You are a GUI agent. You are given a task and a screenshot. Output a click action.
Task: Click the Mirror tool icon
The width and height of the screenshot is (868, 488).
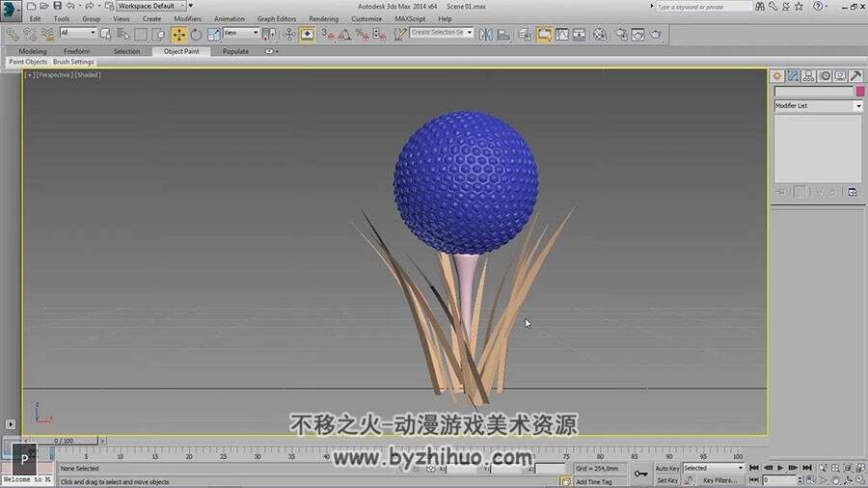(x=485, y=35)
